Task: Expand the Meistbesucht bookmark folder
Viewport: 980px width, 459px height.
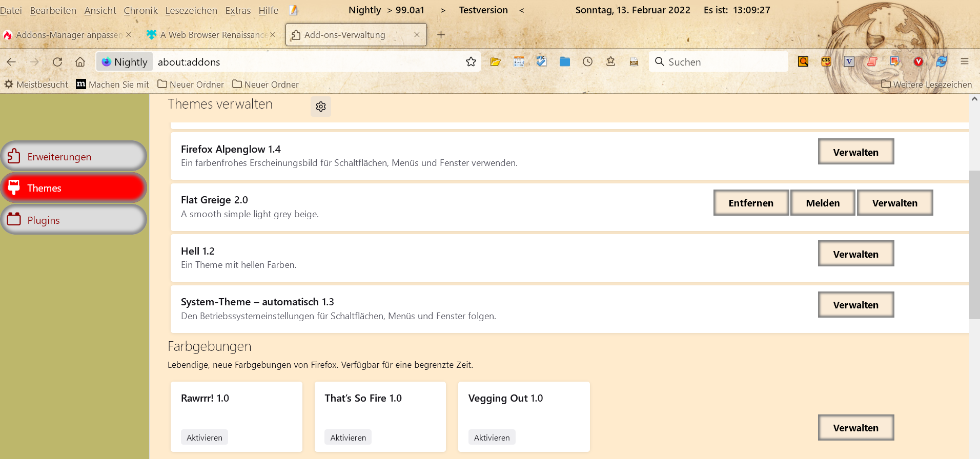Action: pyautogui.click(x=36, y=85)
